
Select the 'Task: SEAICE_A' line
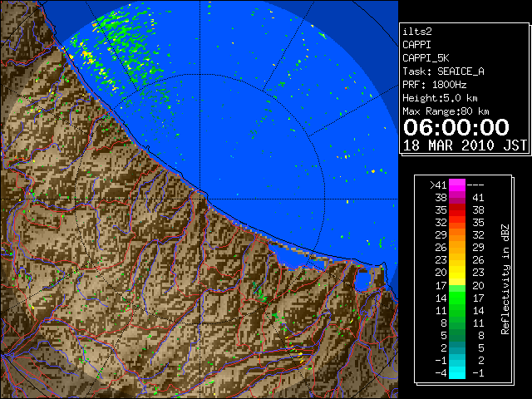443,71
